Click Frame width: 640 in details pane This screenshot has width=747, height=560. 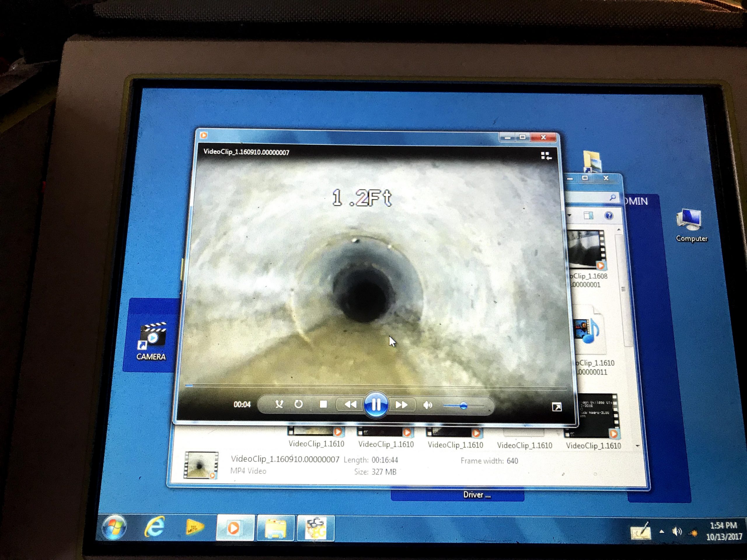(x=489, y=461)
